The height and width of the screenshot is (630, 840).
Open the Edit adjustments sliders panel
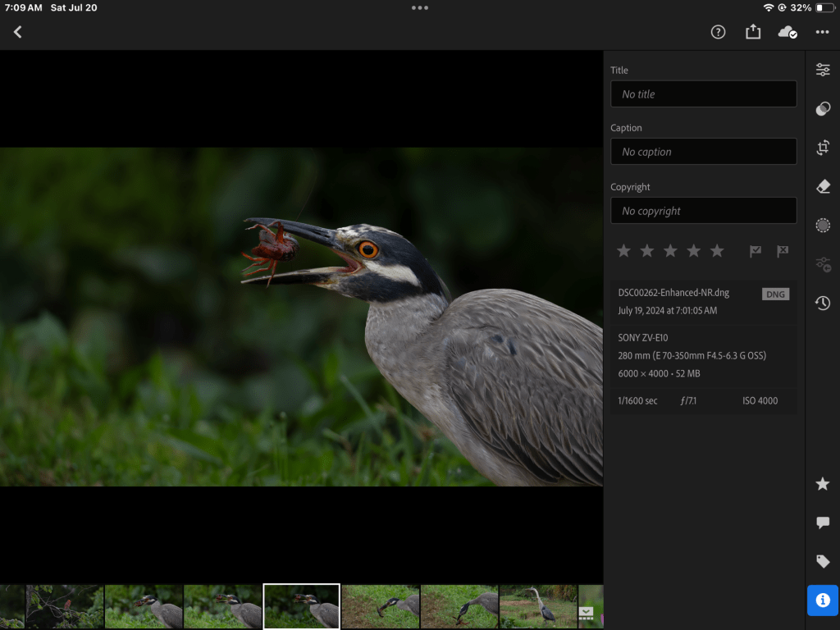coord(823,70)
